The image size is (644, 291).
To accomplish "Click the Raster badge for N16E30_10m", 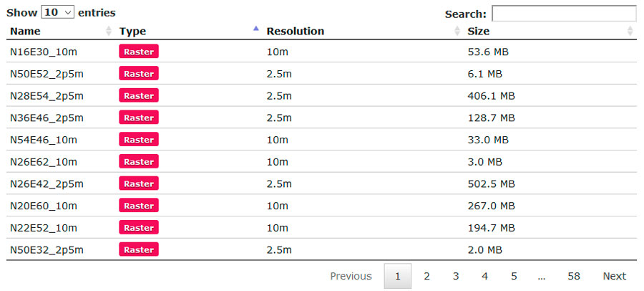I will 139,52.
